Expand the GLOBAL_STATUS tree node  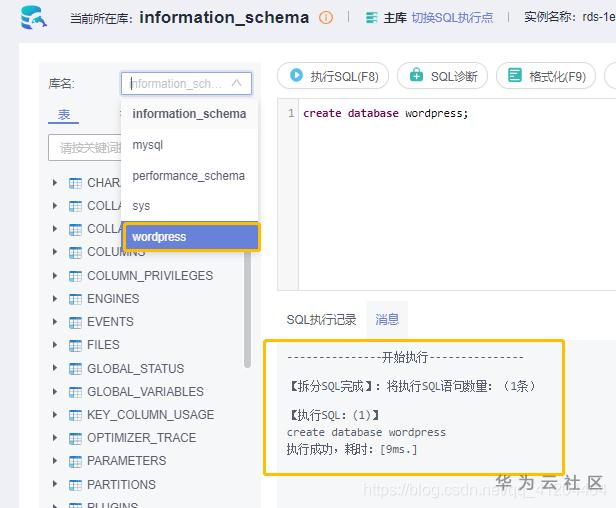tap(55, 368)
